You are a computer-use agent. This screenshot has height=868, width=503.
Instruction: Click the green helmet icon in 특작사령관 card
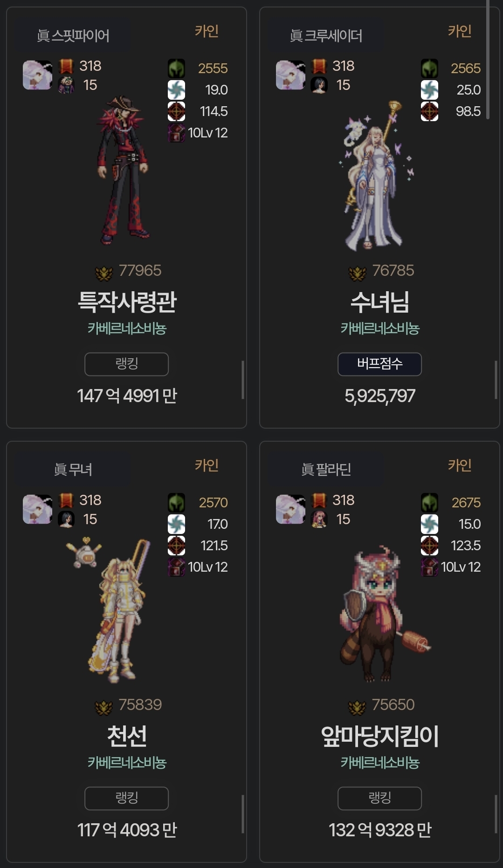coord(176,68)
